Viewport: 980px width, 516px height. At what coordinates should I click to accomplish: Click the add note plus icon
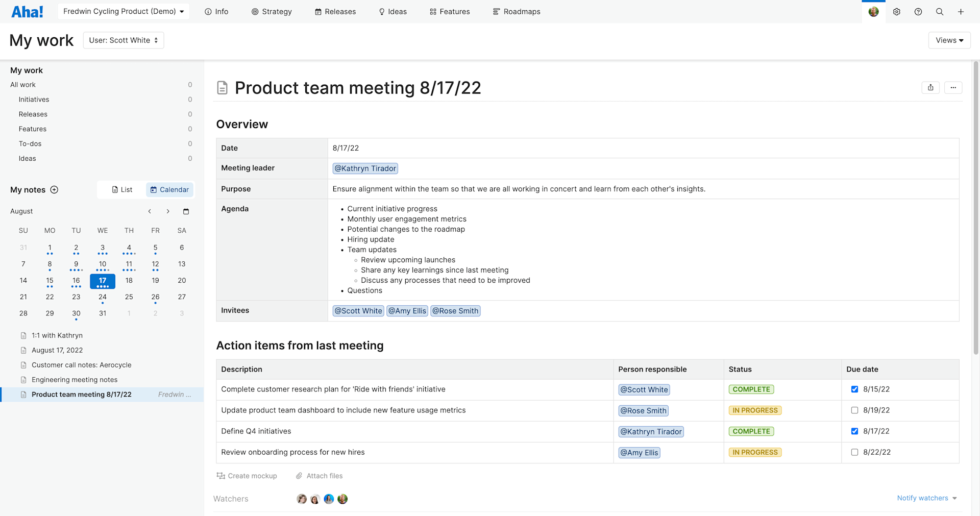click(54, 189)
